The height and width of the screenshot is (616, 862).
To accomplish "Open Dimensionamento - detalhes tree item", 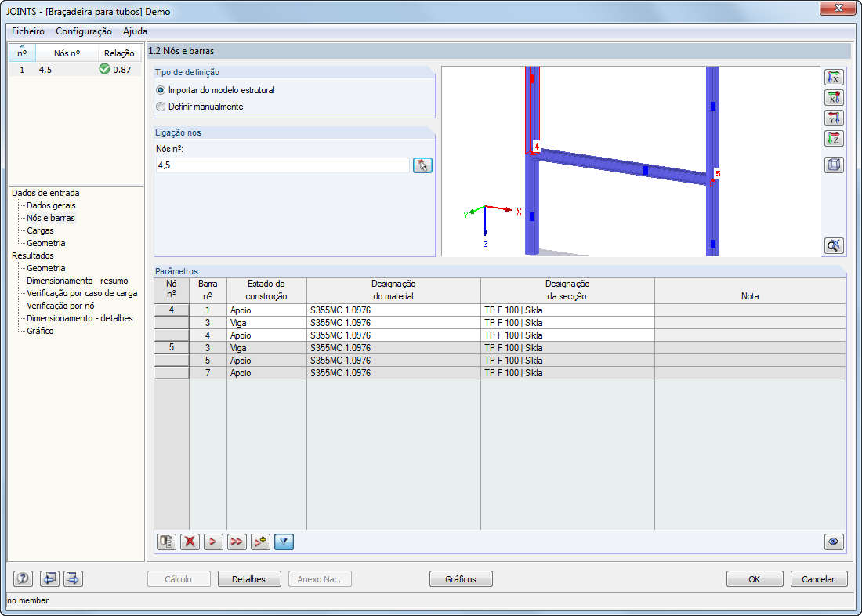I will coord(80,318).
